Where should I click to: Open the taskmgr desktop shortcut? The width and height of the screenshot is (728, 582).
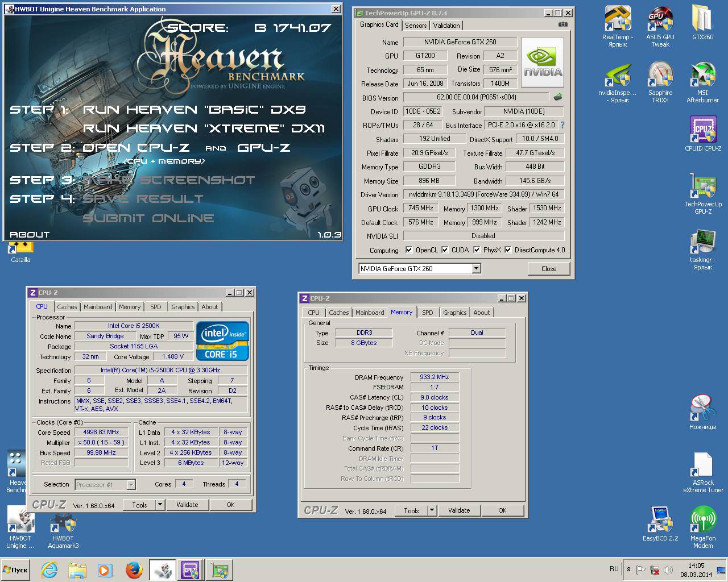(702, 250)
